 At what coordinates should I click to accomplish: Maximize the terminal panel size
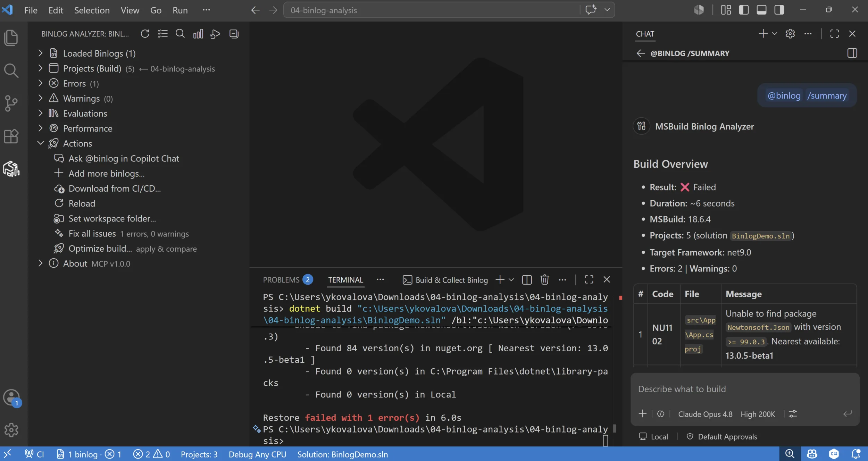pyautogui.click(x=589, y=280)
